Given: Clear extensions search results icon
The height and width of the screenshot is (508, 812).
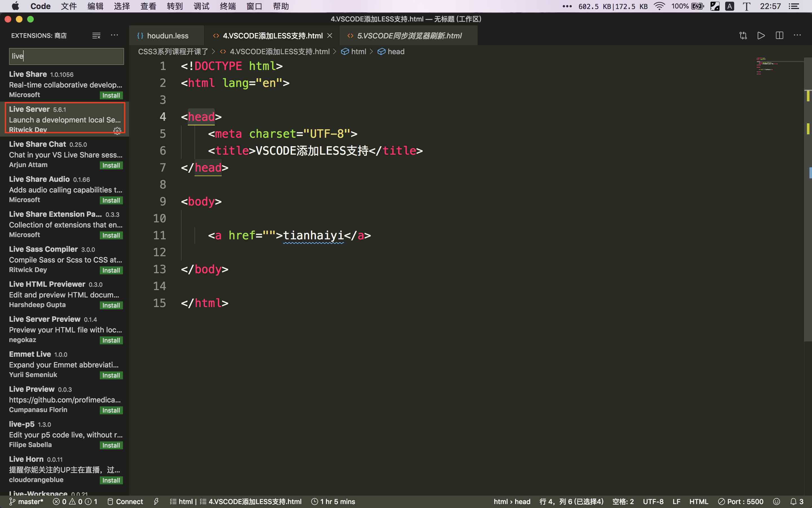Looking at the screenshot, I should (96, 36).
